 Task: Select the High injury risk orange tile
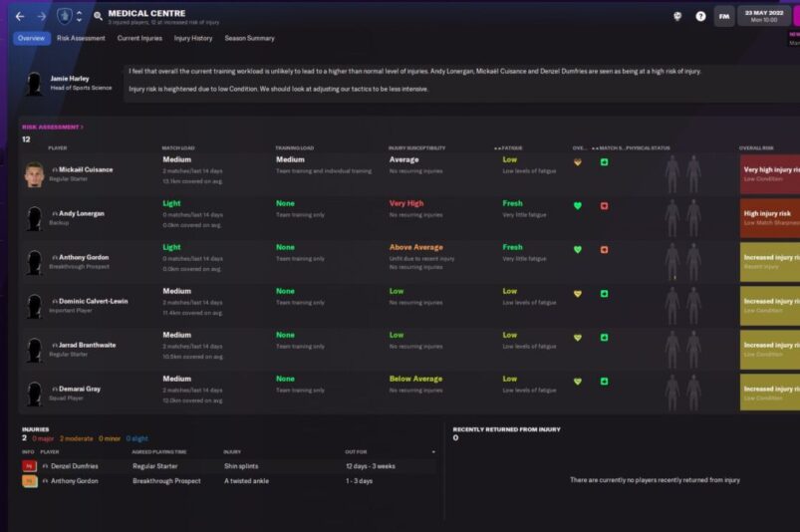click(770, 218)
